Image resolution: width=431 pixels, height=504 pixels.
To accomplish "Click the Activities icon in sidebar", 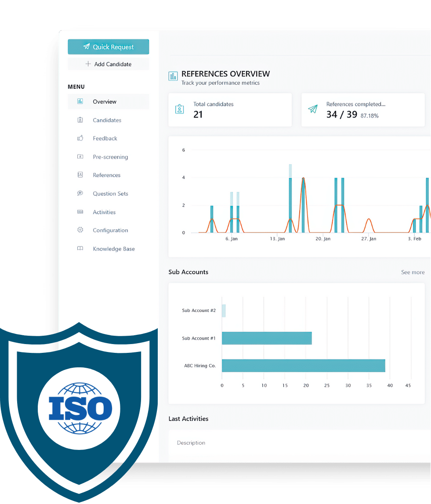I will [80, 212].
